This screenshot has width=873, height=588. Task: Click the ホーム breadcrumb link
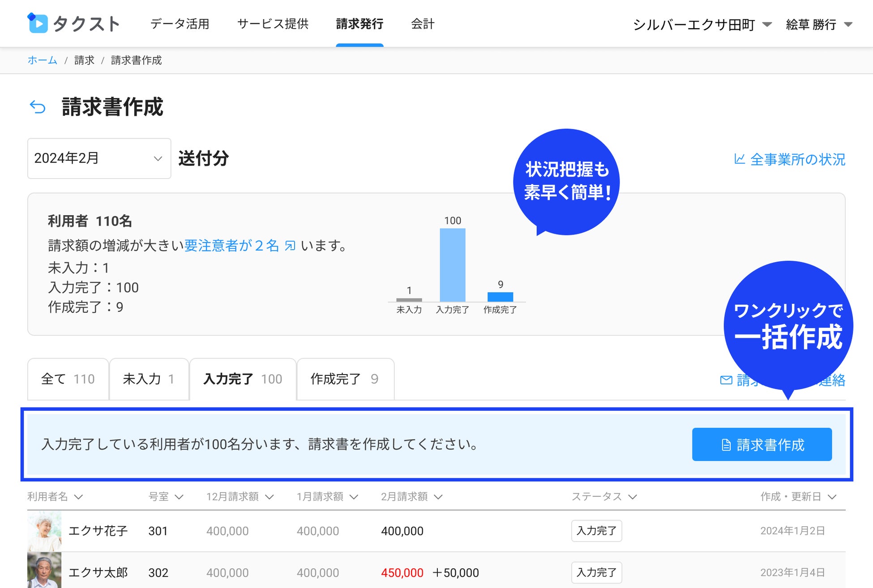43,60
